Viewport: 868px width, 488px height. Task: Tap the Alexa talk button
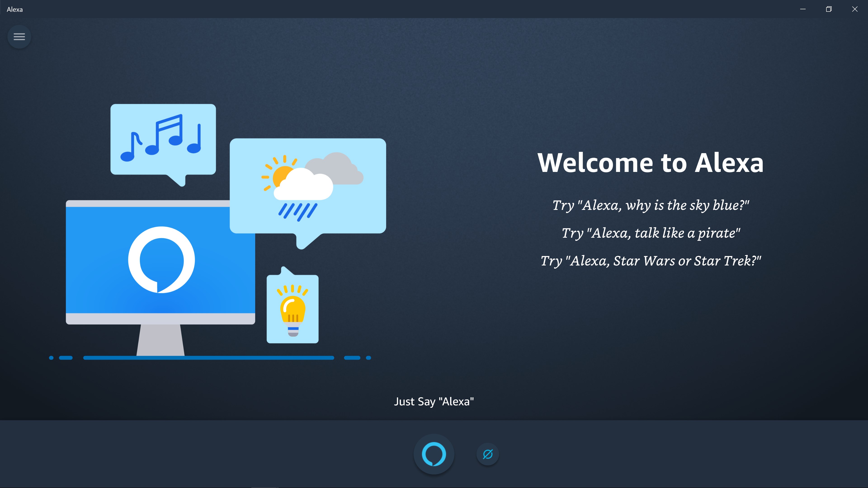[434, 454]
